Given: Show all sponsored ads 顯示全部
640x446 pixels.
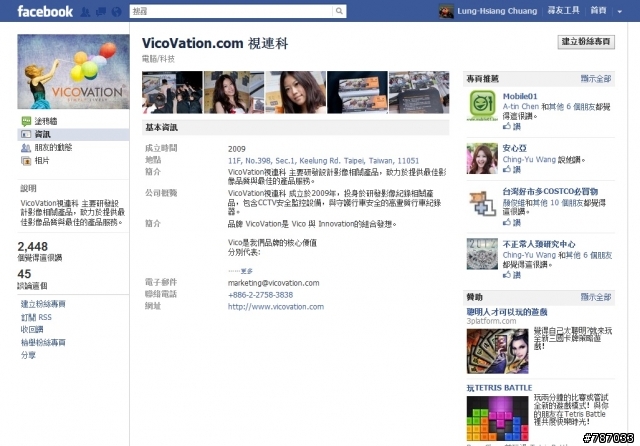Looking at the screenshot, I should (x=596, y=297).
